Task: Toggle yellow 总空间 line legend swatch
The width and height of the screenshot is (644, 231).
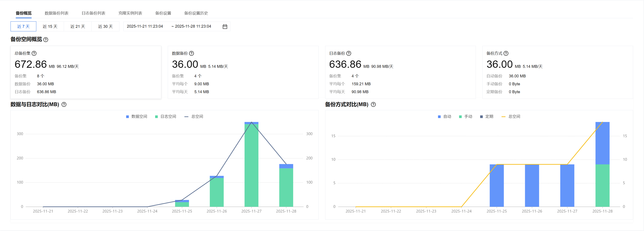Action: [x=504, y=117]
